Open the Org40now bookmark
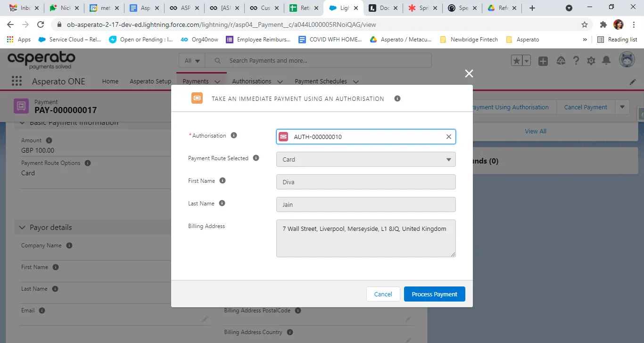Image resolution: width=644 pixels, height=343 pixels. click(199, 40)
